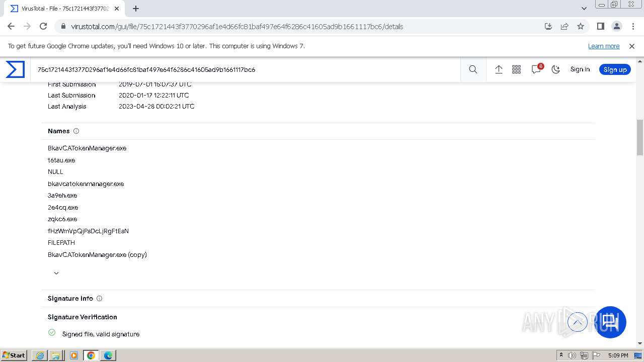Open Internet Explorer from taskbar
Screen dimensions: 644x362
tap(40, 355)
